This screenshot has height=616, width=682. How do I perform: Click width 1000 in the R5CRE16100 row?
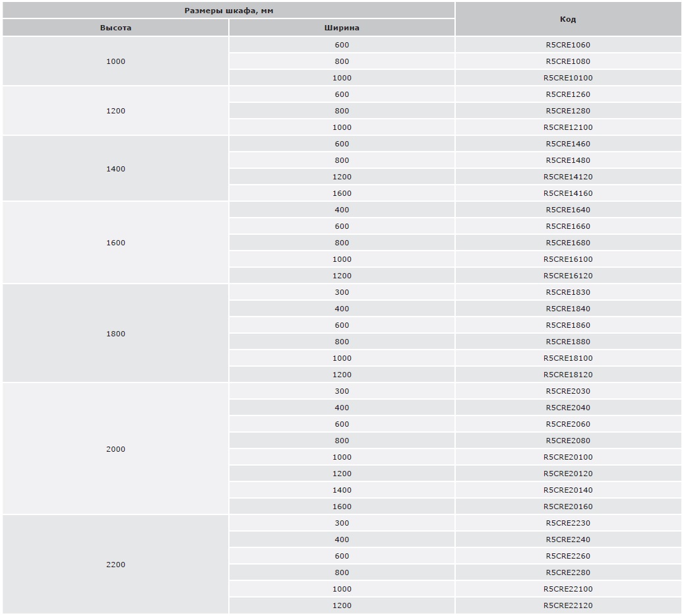point(342,259)
